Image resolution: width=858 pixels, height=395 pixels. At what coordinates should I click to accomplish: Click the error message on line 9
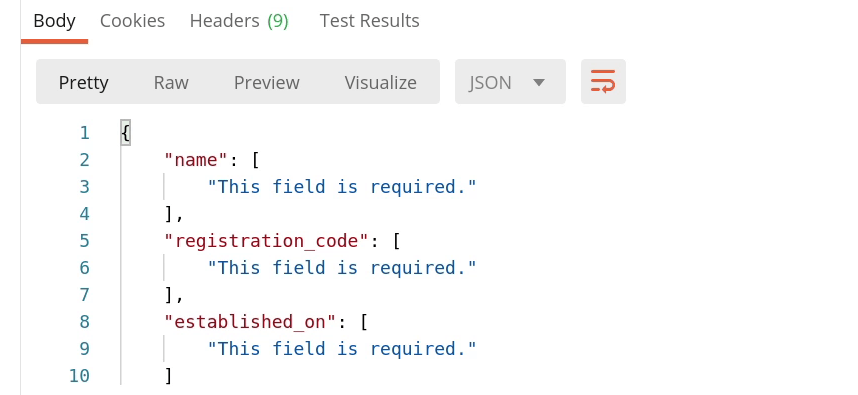[342, 349]
